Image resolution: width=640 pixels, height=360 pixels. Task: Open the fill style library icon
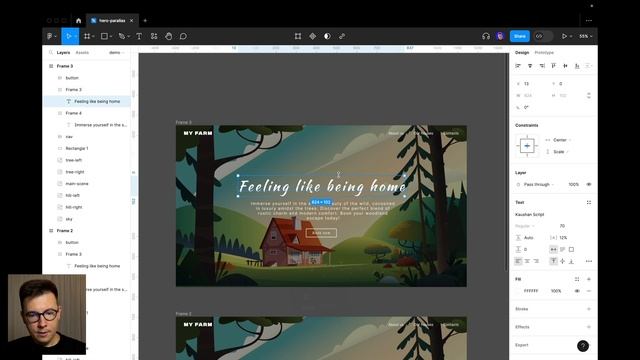pyautogui.click(x=577, y=279)
